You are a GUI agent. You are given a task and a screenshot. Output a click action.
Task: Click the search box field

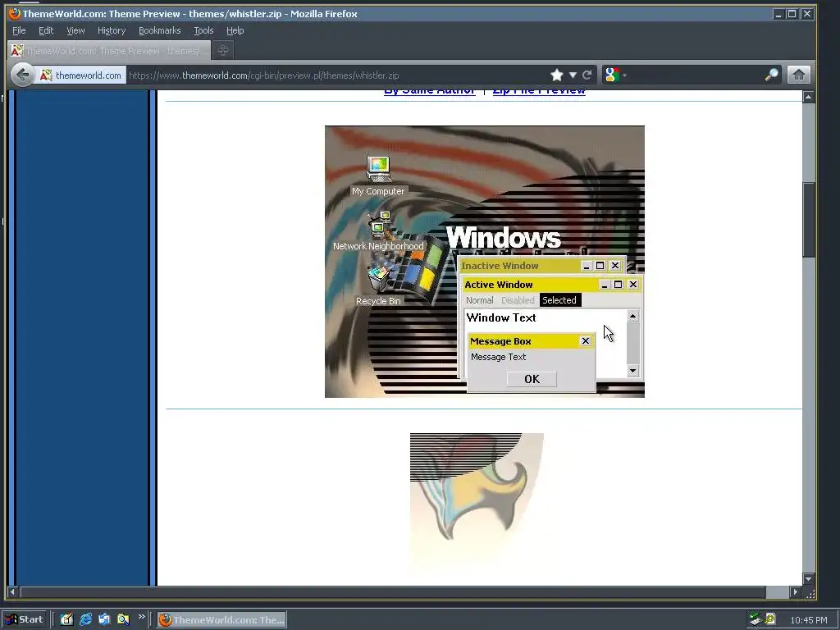[x=695, y=75]
